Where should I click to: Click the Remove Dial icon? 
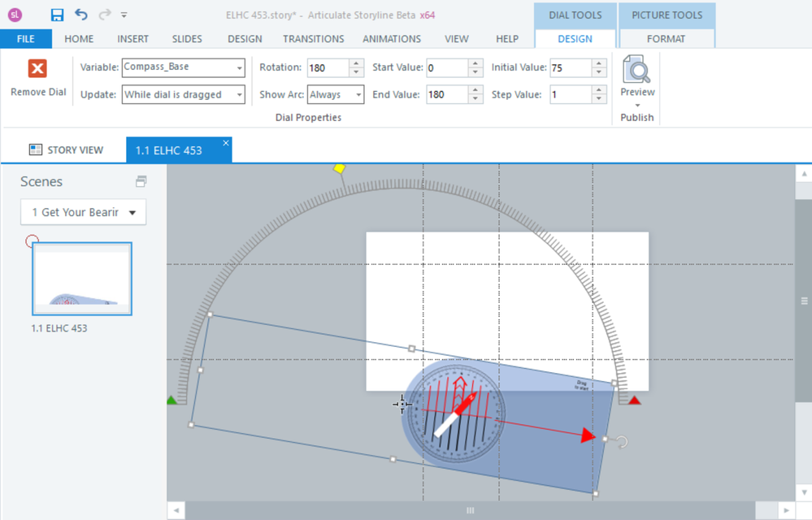[x=37, y=69]
